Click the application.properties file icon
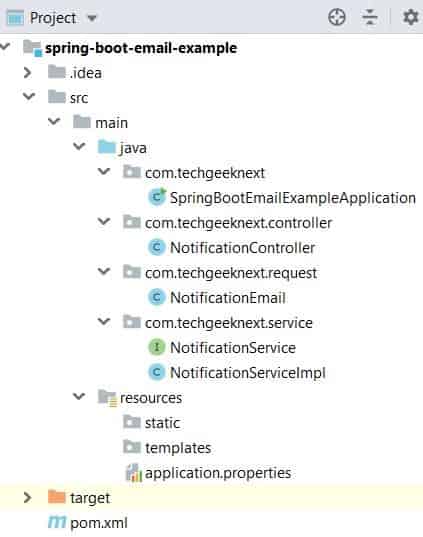This screenshot has height=537, width=423. click(134, 473)
